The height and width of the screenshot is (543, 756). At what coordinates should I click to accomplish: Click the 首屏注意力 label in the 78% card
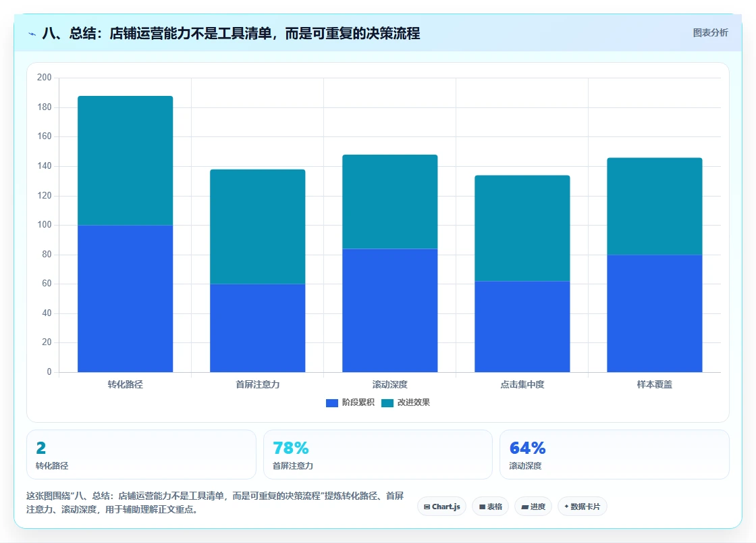[x=293, y=466]
